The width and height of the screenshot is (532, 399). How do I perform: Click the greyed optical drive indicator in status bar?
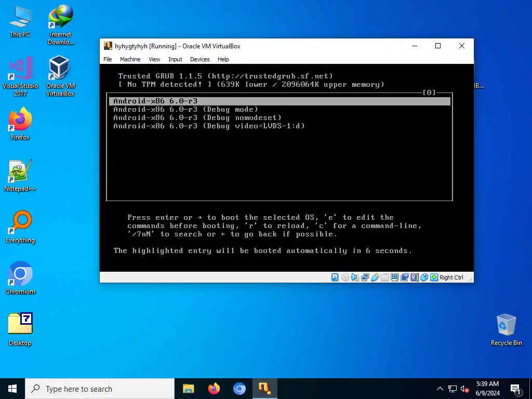345,277
